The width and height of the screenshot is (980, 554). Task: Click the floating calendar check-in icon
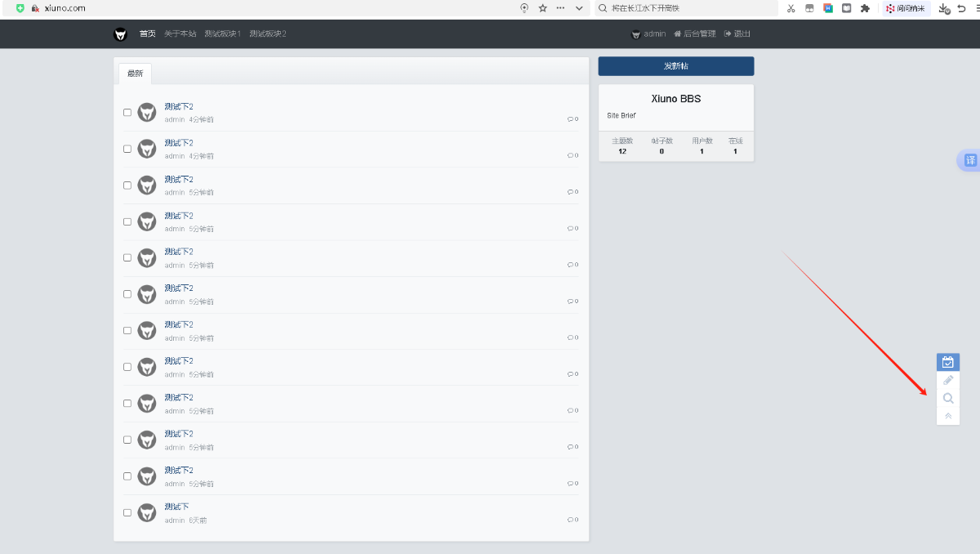click(x=947, y=362)
